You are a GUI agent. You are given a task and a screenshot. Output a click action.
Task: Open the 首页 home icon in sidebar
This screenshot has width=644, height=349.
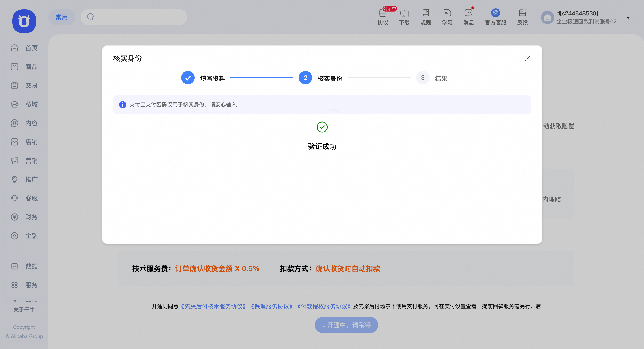(15, 48)
